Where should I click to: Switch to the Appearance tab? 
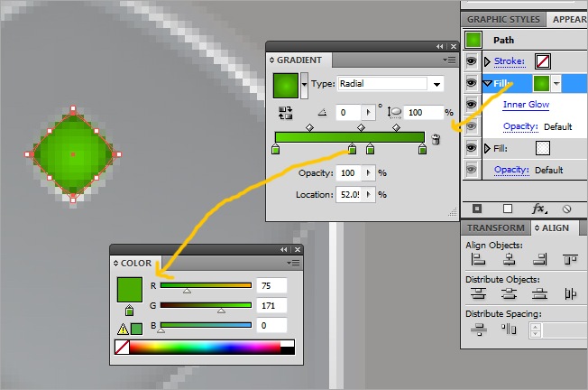pos(568,20)
